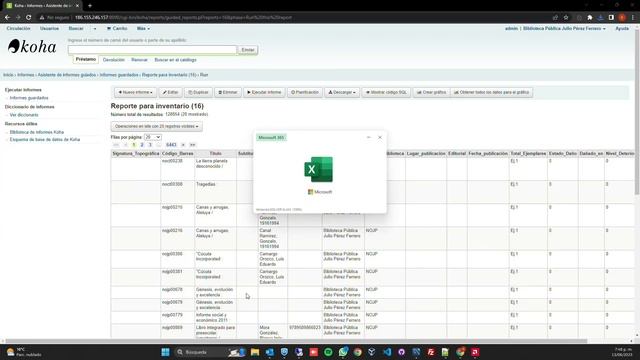Image resolution: width=640 pixels, height=360 pixels.
Task: Open the weather widget on taskbar
Action: click(x=24, y=352)
